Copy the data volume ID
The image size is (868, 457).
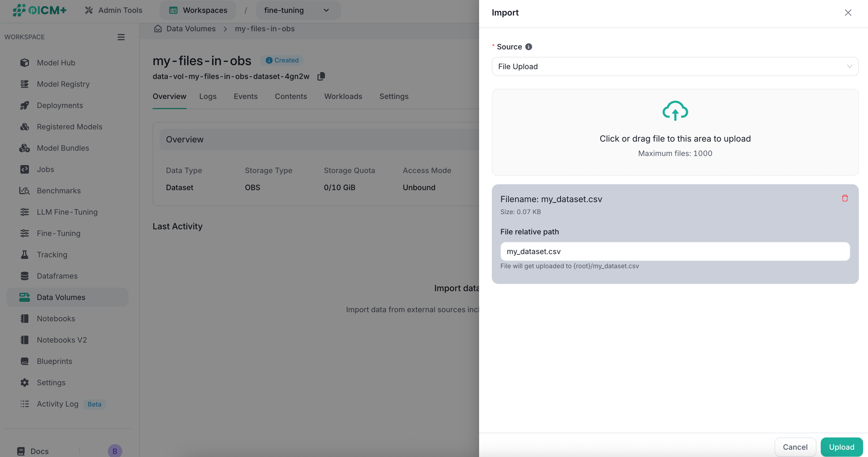tap(321, 76)
